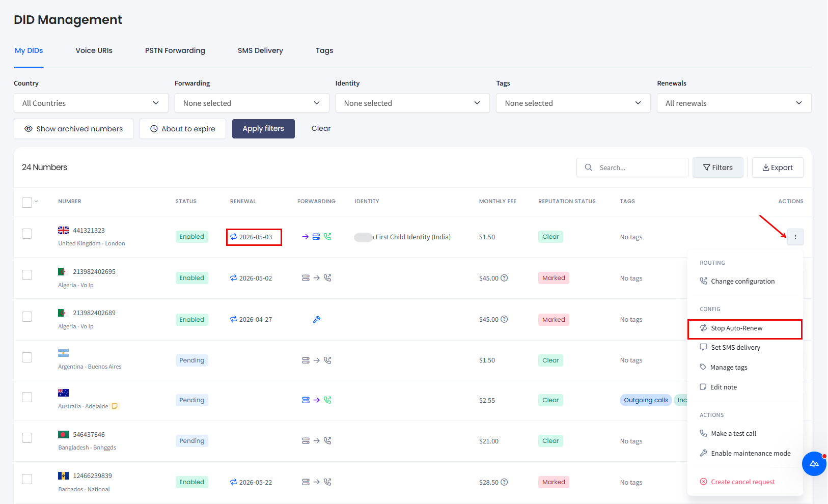Open the Identity filter dropdown
This screenshot has width=828, height=504.
(x=412, y=103)
